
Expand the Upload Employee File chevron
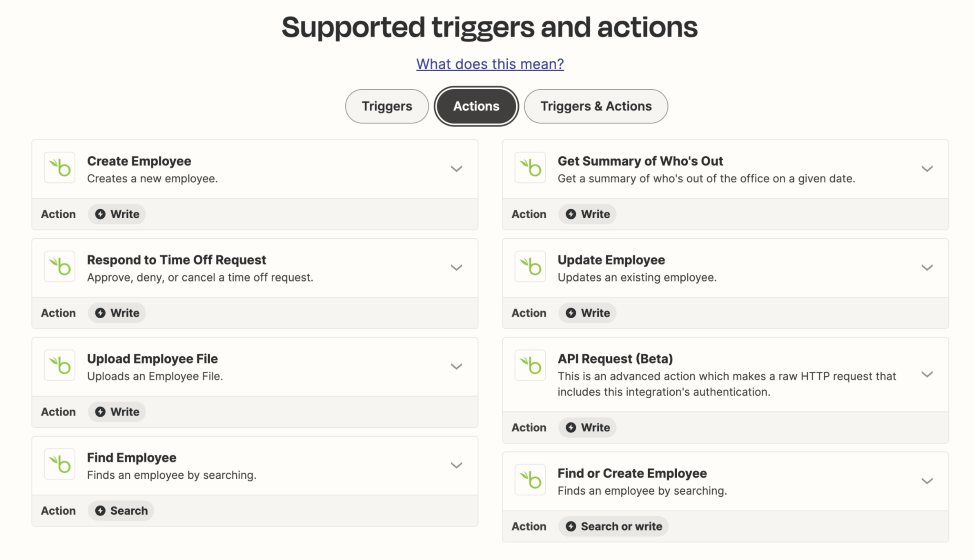click(457, 367)
